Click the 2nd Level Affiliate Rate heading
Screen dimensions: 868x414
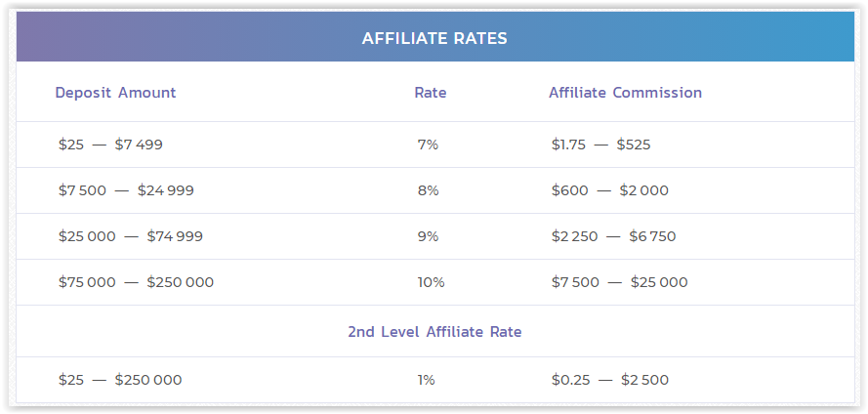click(x=434, y=332)
